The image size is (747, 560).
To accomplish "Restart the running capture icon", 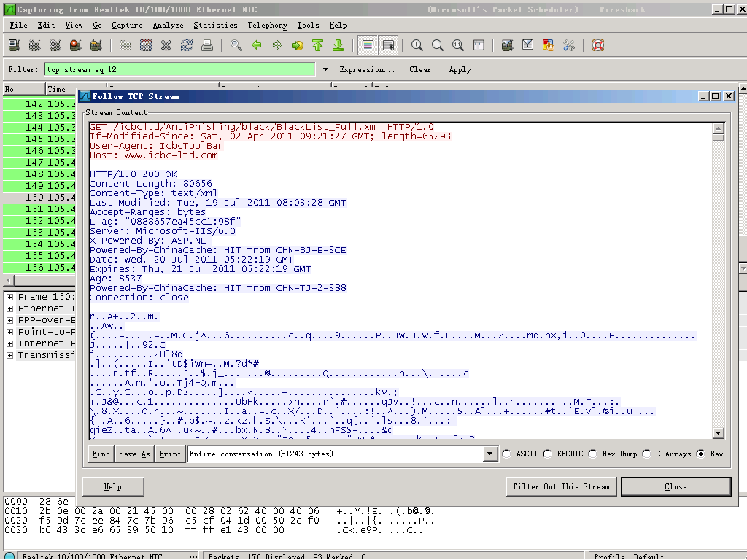I will click(96, 45).
